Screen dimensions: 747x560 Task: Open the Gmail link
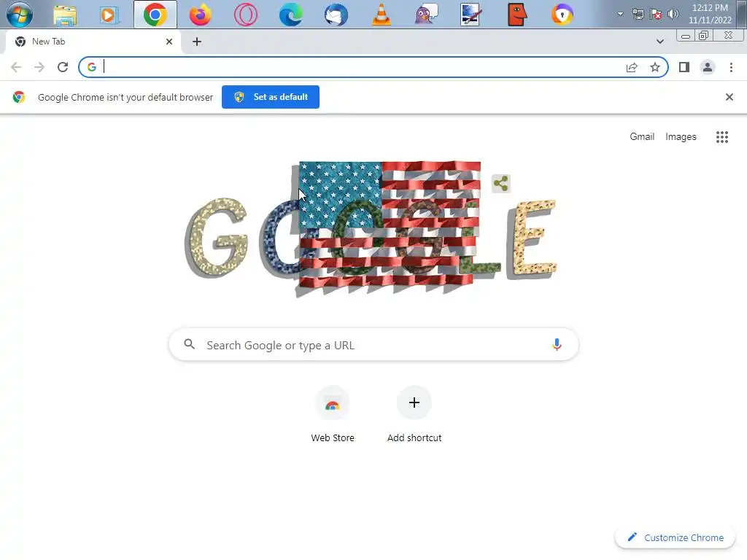[x=642, y=136]
